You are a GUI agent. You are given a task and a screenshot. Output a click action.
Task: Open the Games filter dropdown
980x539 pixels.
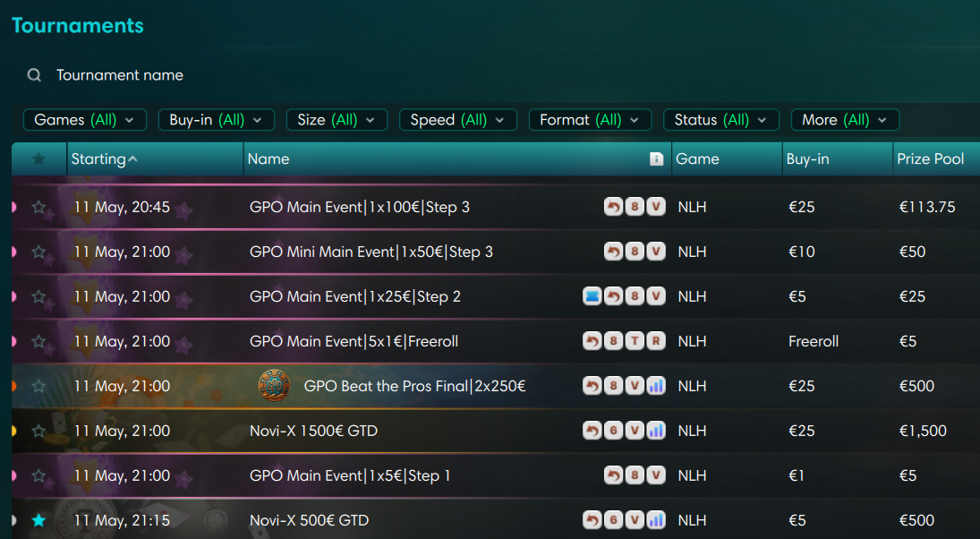click(85, 120)
